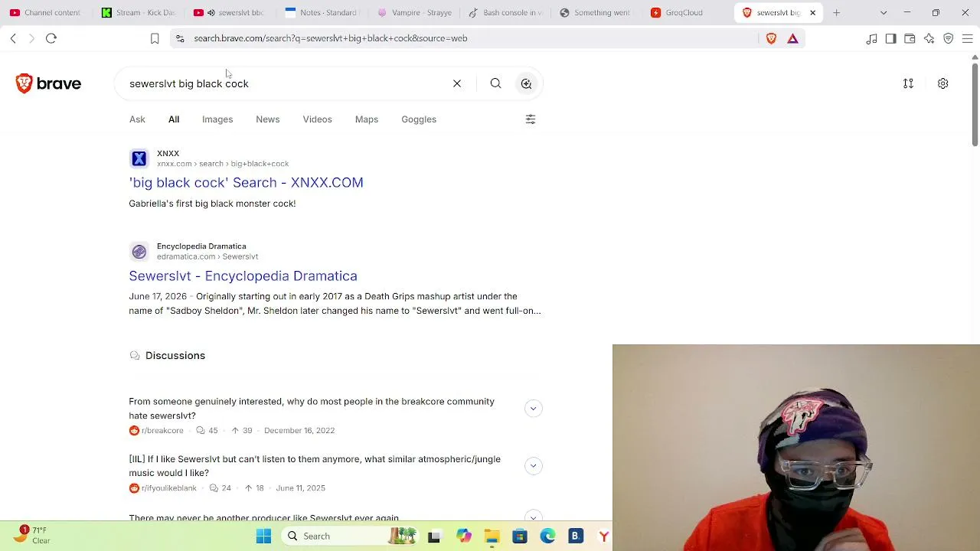Toggle the browser sidebar panel
980x551 pixels.
pyautogui.click(x=890, y=38)
